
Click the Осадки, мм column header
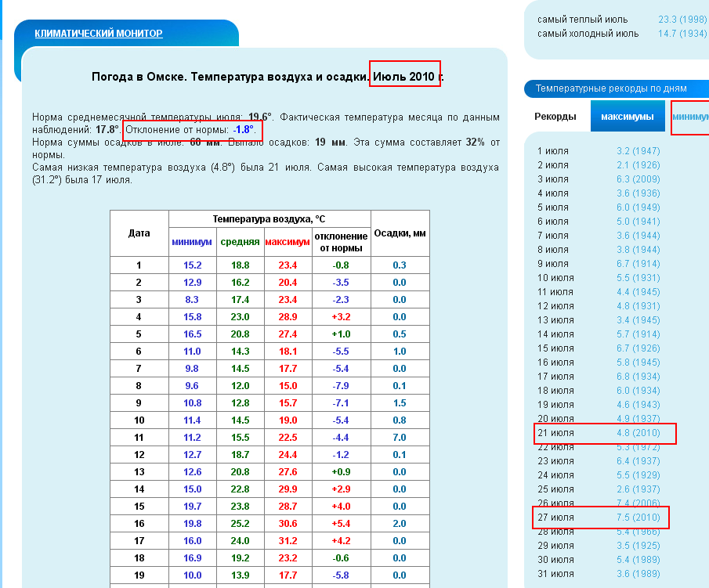click(x=400, y=233)
